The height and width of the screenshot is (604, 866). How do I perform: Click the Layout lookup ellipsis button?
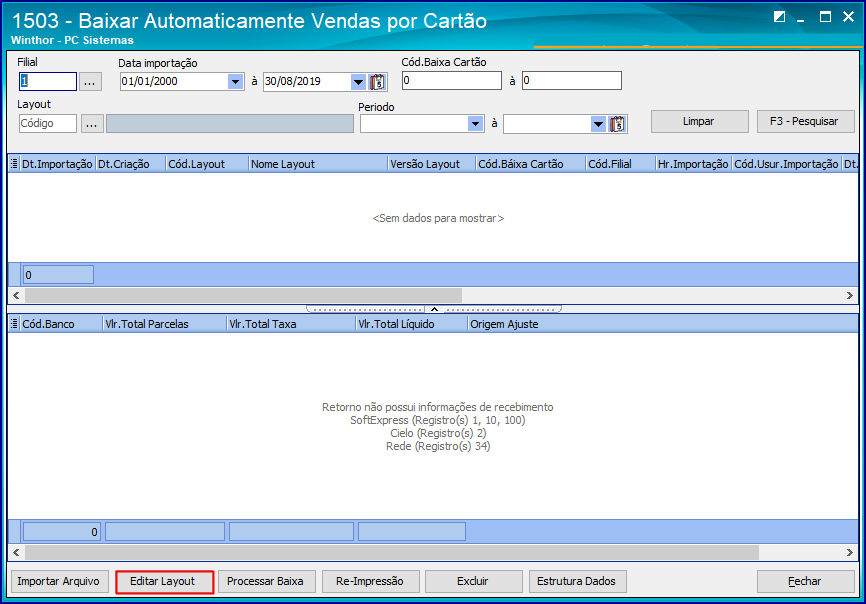click(92, 124)
